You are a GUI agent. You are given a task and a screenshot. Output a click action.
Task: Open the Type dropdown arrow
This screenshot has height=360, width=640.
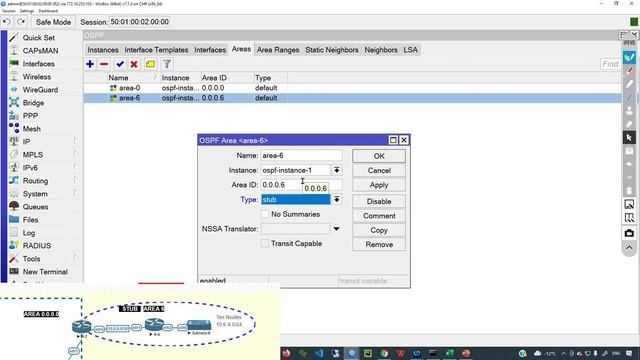[x=336, y=200]
